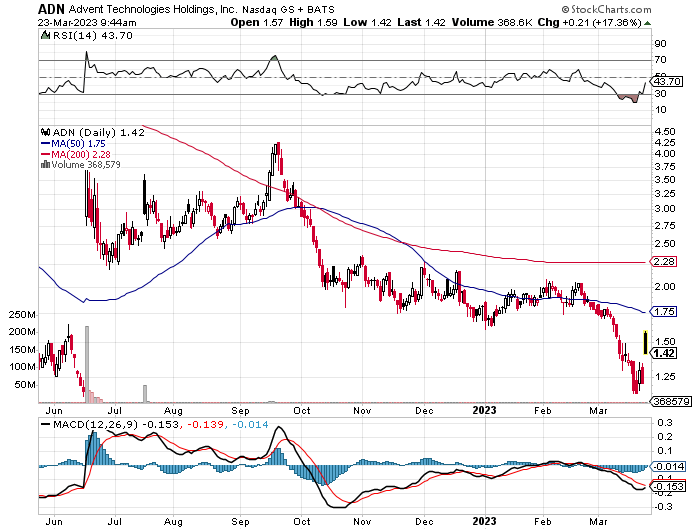Click the 30 oversold level on RSI axis
The height and width of the screenshot is (532, 695).
(x=660, y=94)
